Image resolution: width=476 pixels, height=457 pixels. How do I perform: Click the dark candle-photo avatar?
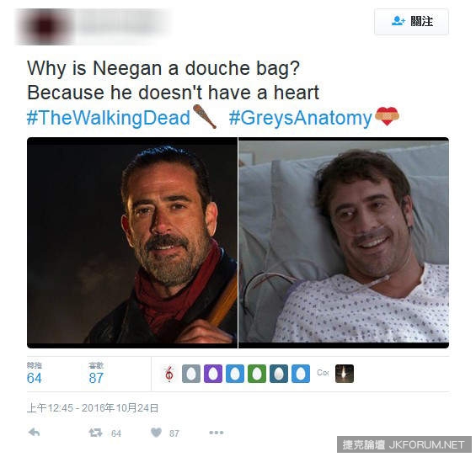click(x=345, y=374)
